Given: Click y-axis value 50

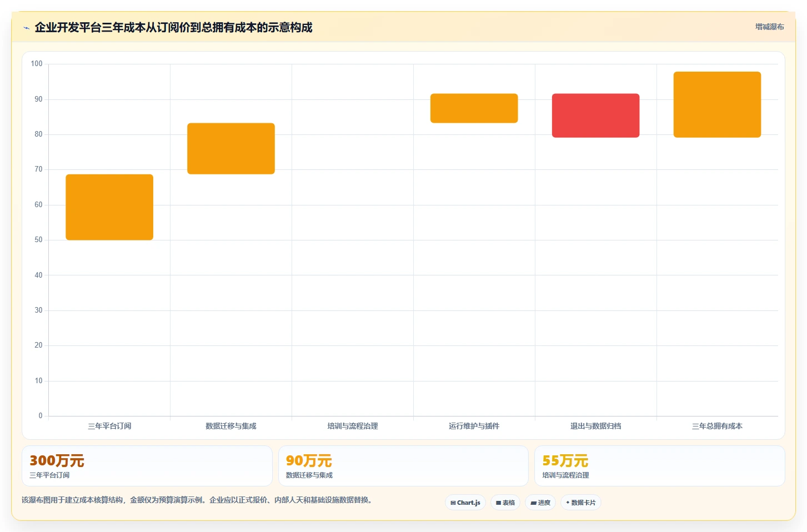Looking at the screenshot, I should point(38,240).
